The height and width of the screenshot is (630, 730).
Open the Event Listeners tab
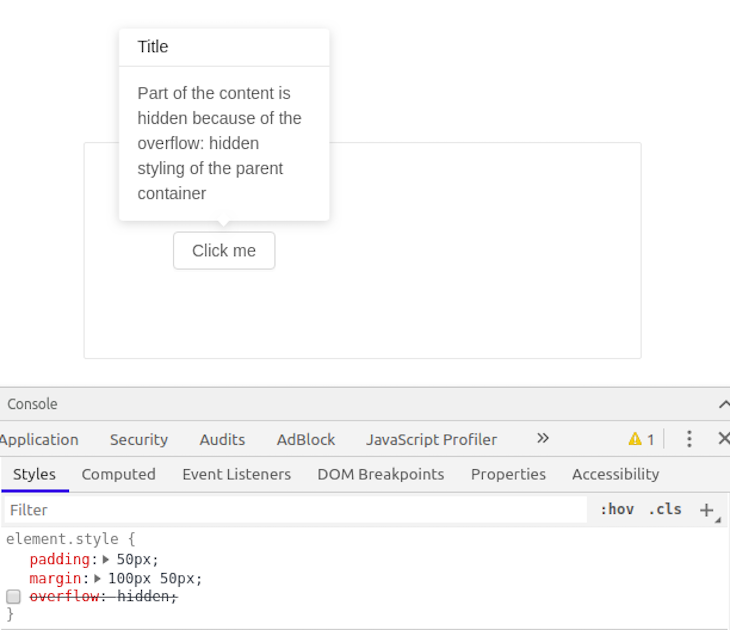pos(237,474)
